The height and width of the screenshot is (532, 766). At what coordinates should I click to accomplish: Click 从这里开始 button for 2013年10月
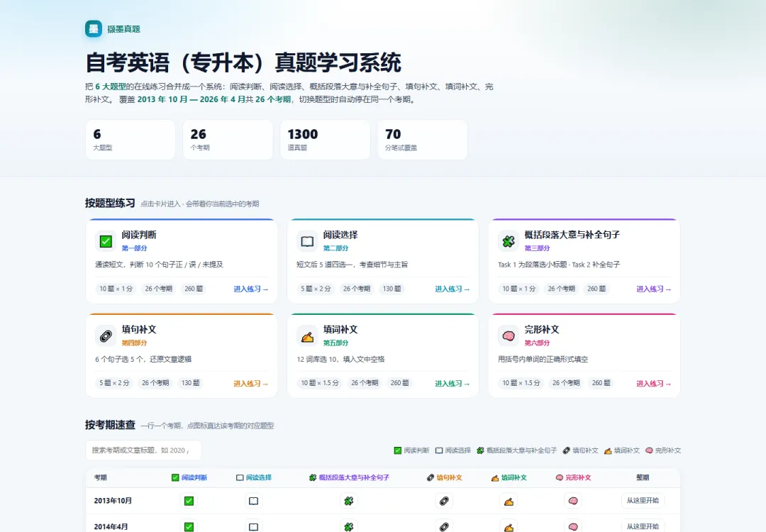tap(643, 500)
